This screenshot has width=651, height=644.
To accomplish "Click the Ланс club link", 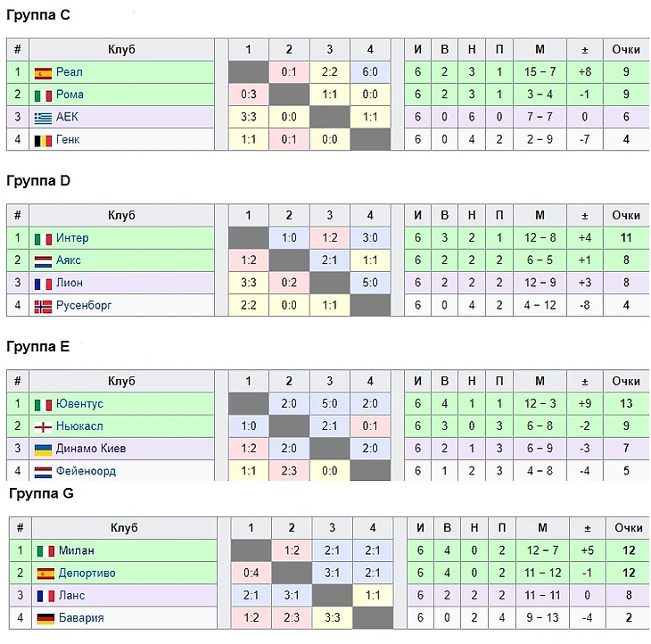I will [73, 596].
